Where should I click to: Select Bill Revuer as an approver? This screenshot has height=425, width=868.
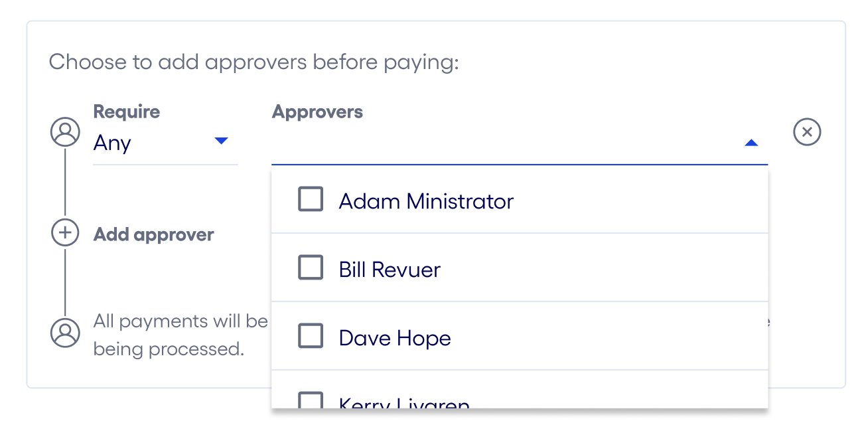[310, 267]
